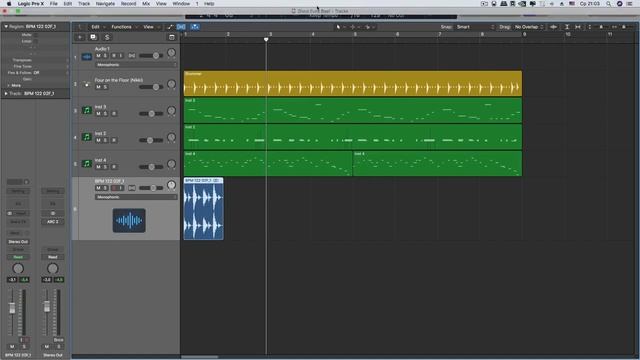Screen dimensions: 640x360
Task: Click the BPM 122 02F_1 pan knob
Action: click(x=171, y=185)
